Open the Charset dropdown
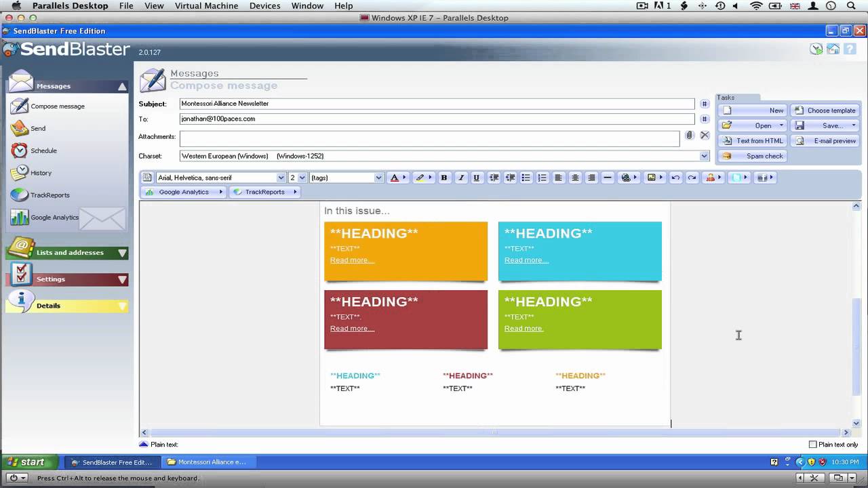 tap(704, 156)
